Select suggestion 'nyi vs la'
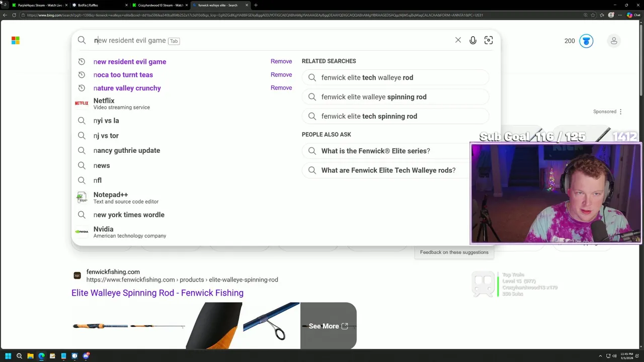 [x=106, y=121]
